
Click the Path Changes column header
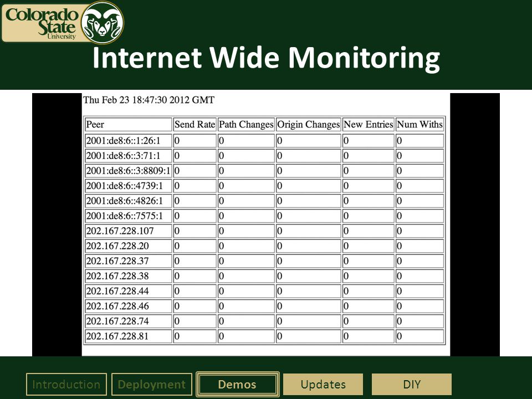pos(246,124)
